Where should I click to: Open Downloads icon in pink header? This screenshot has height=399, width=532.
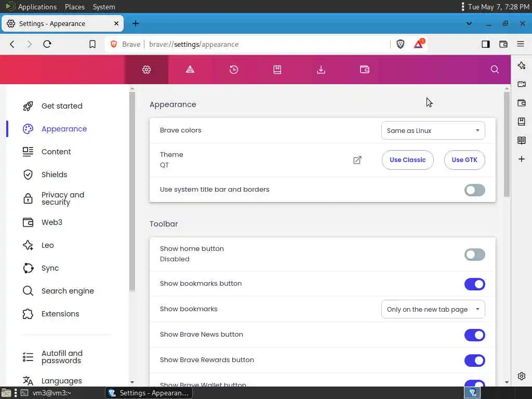[321, 70]
